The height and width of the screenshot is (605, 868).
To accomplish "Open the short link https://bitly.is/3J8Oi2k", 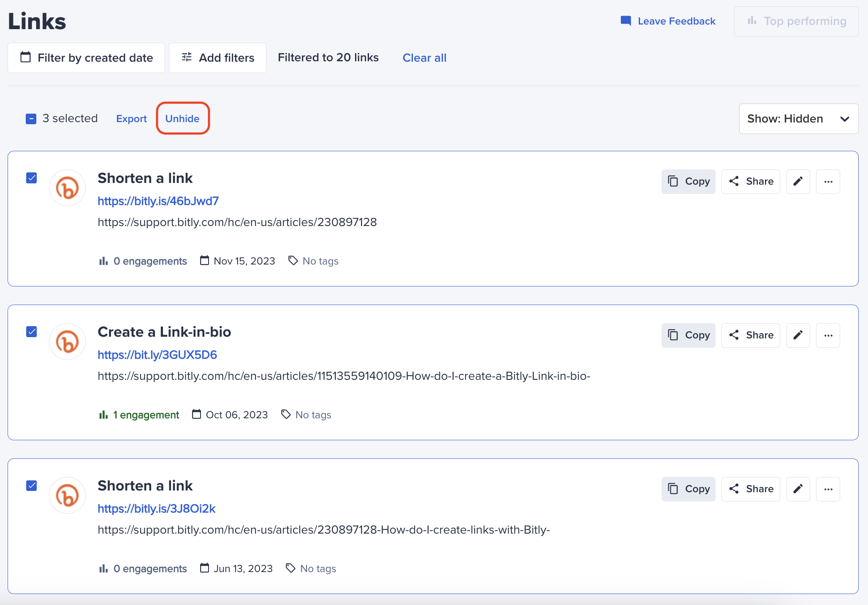I will click(157, 509).
